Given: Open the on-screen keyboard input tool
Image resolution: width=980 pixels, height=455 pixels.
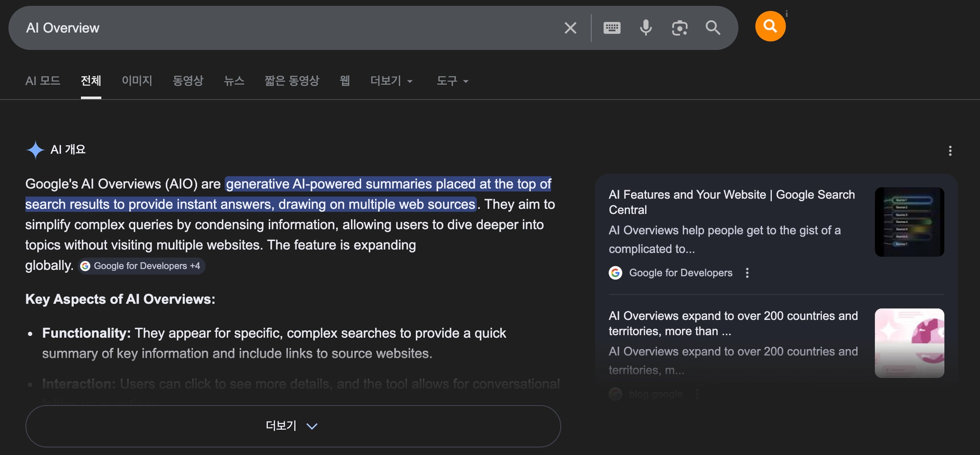Looking at the screenshot, I should pos(612,28).
